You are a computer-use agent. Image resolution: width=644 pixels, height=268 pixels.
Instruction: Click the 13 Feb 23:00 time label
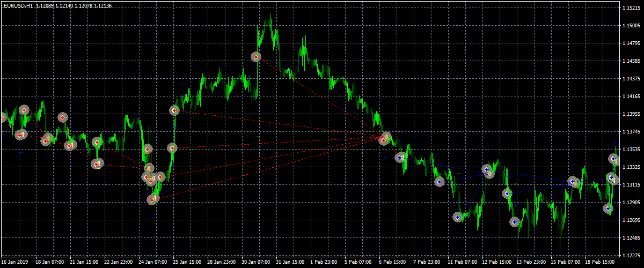coord(531,262)
